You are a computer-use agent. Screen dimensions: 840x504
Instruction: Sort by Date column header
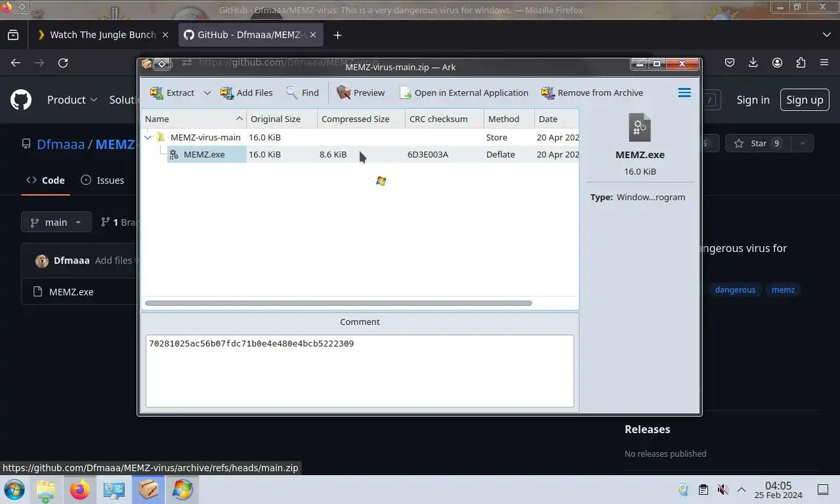click(556, 119)
